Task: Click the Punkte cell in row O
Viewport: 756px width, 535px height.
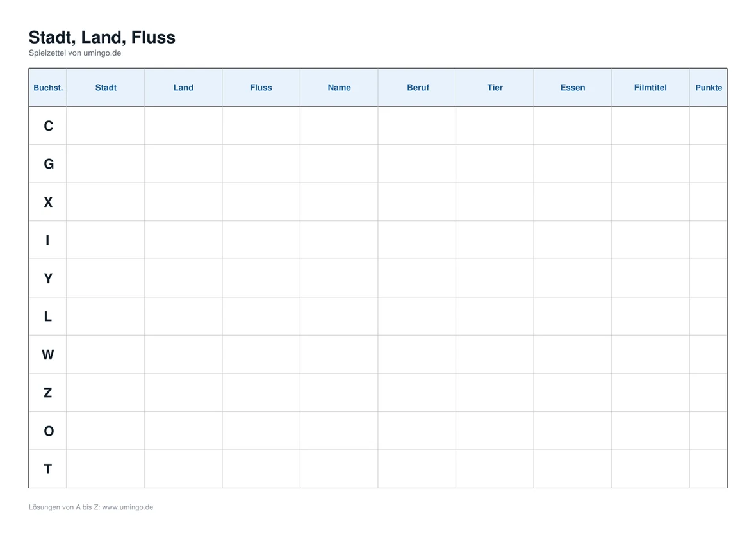Action: 708,431
